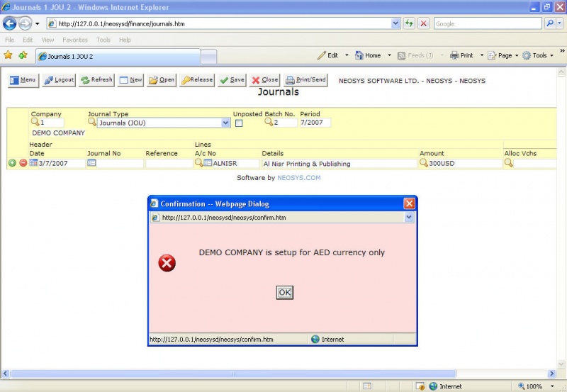Click the Release button with the key icon
The width and height of the screenshot is (567, 392).
tap(197, 80)
